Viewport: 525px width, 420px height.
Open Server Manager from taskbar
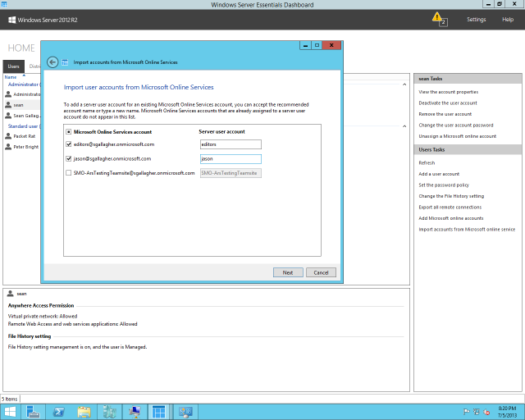tap(33, 412)
